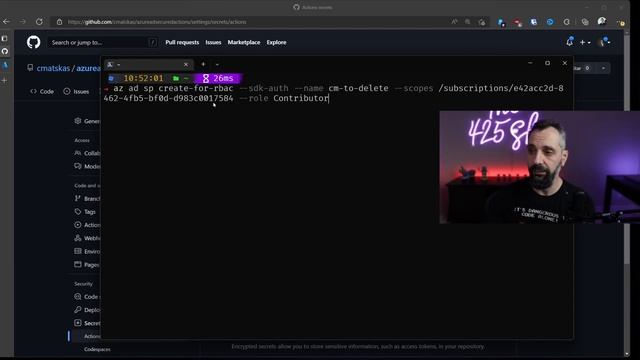The image size is (640, 360).
Task: Open Code security settings in sidebar
Action: [x=87, y=297]
